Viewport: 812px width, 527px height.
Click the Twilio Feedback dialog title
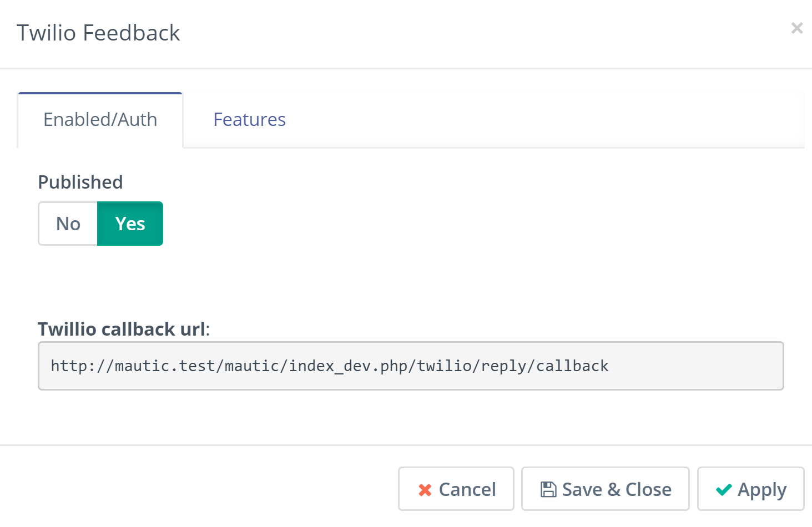point(98,33)
